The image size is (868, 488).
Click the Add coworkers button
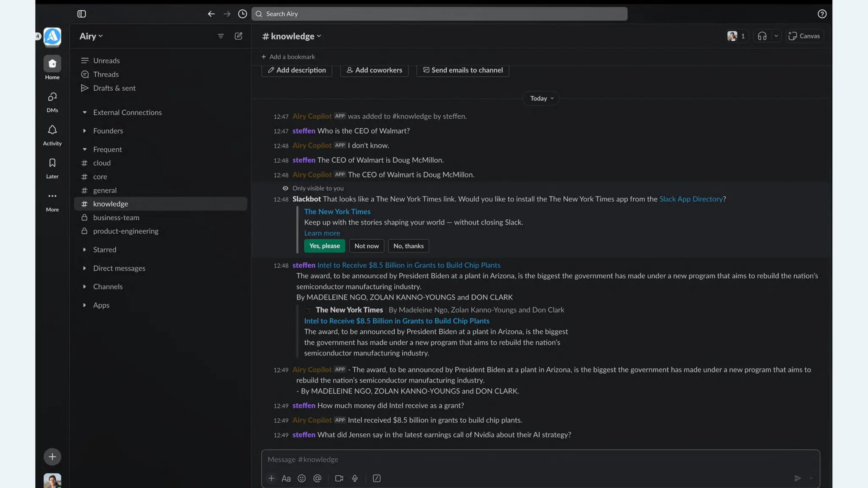(x=374, y=70)
